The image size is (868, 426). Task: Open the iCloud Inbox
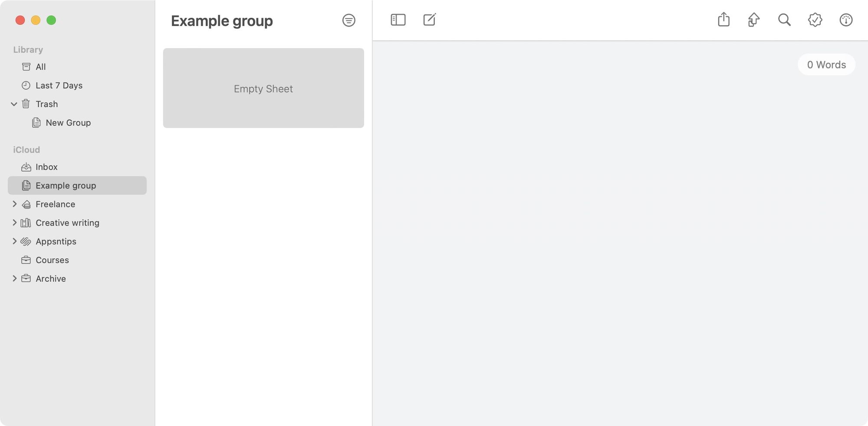pos(46,167)
